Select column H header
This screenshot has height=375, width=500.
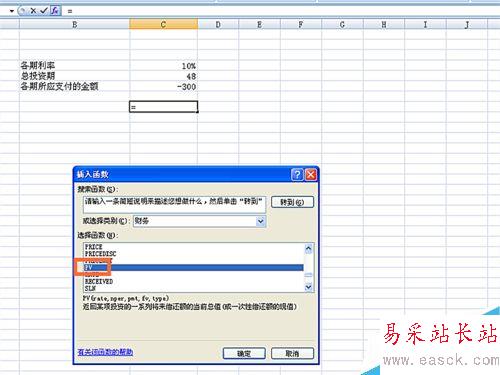pyautogui.click(x=384, y=24)
